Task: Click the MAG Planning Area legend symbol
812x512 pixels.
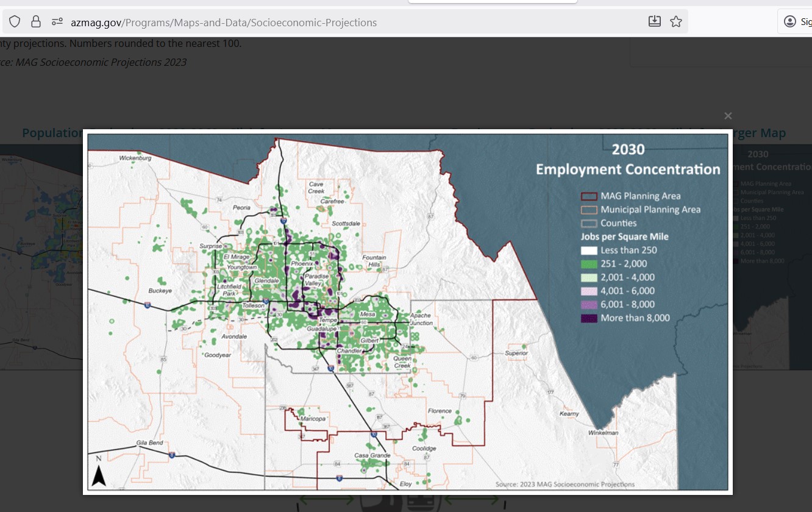Action: [x=588, y=196]
